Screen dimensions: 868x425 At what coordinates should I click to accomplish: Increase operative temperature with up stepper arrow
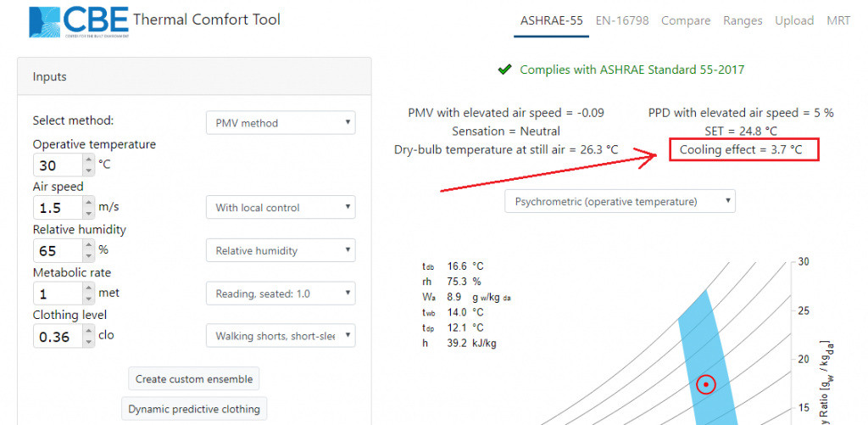pos(89,159)
